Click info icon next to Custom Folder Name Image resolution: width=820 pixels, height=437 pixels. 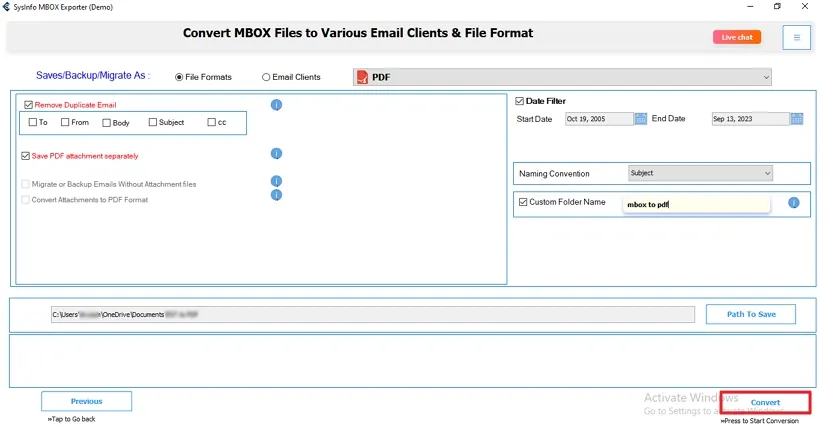(793, 203)
